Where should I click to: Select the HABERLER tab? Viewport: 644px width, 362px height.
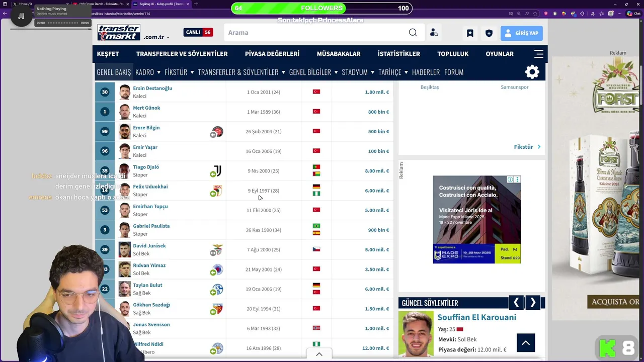426,72
